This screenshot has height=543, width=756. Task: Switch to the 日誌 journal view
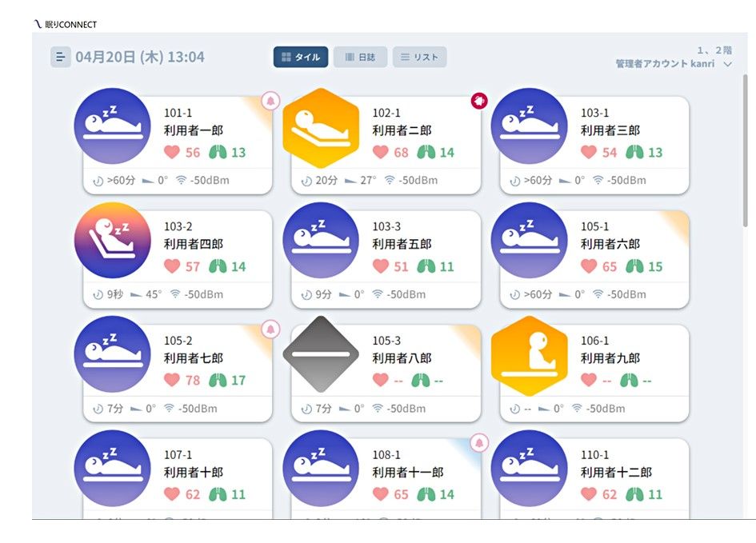360,58
